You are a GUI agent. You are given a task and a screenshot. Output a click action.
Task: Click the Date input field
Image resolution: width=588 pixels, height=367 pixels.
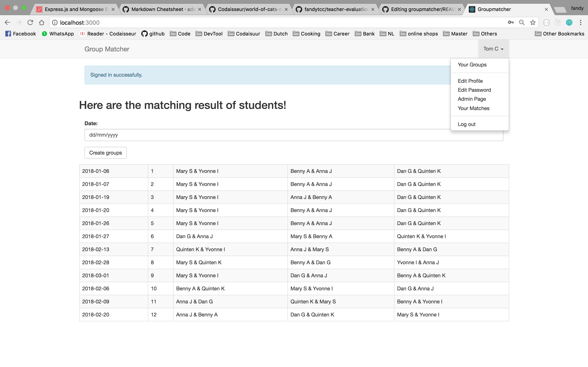[x=294, y=135]
